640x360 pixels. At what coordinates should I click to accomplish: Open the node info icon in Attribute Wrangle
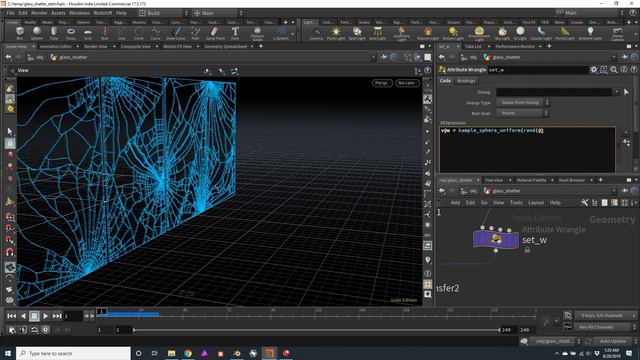[x=624, y=70]
